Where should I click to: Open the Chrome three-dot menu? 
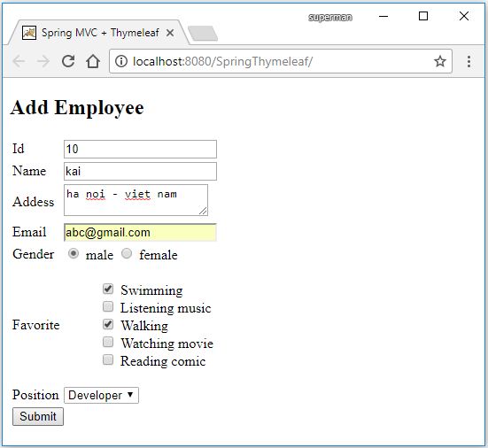point(469,61)
